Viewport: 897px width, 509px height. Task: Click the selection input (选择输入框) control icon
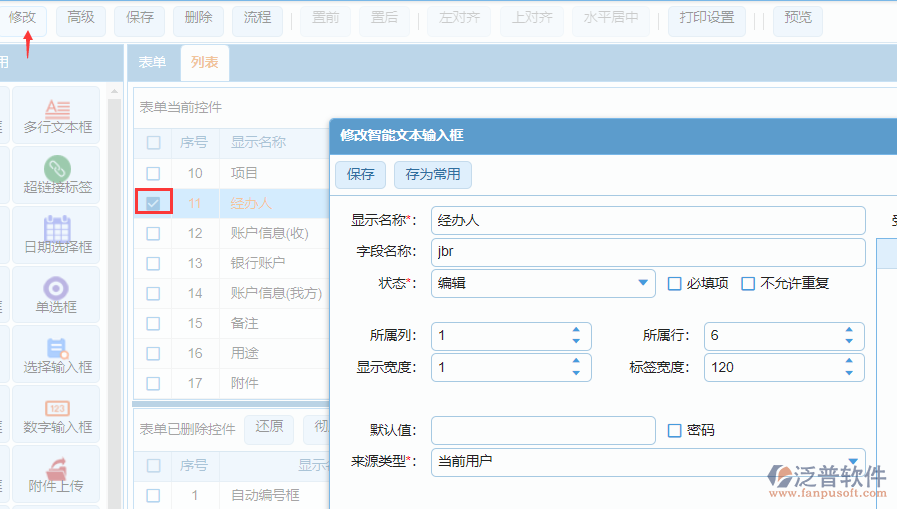click(58, 348)
